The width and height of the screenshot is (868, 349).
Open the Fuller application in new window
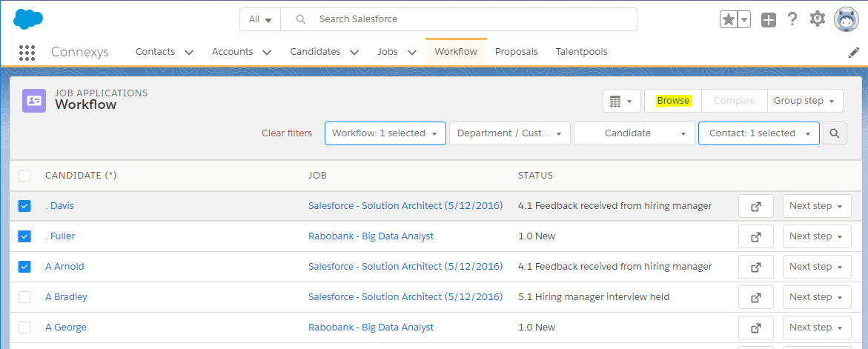click(x=755, y=236)
